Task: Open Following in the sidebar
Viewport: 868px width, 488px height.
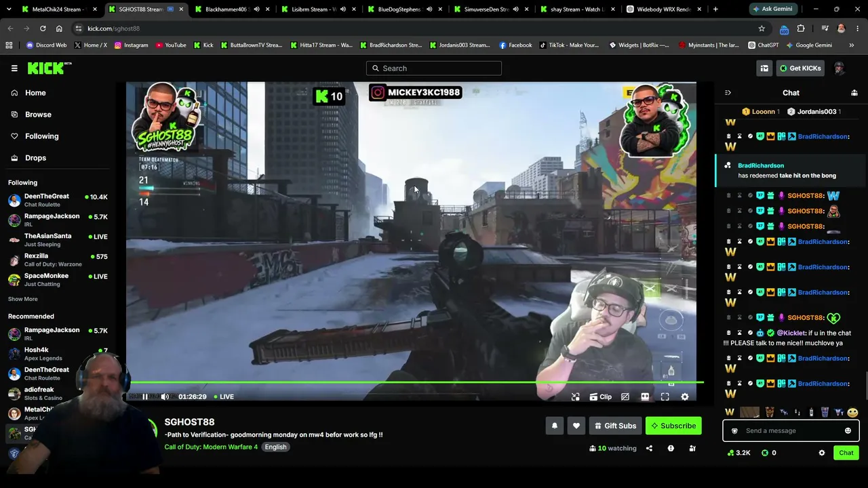Action: [41, 136]
